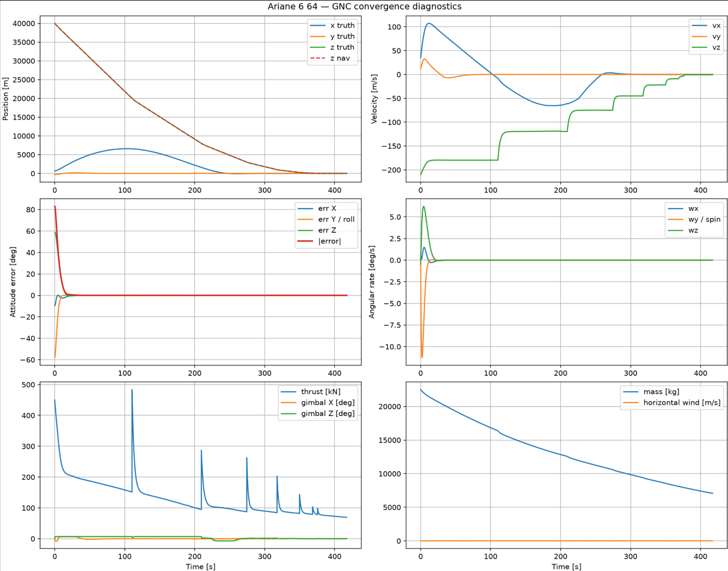
Task: Click the 'Velocity [m/s]' axis label
Action: tap(374, 99)
